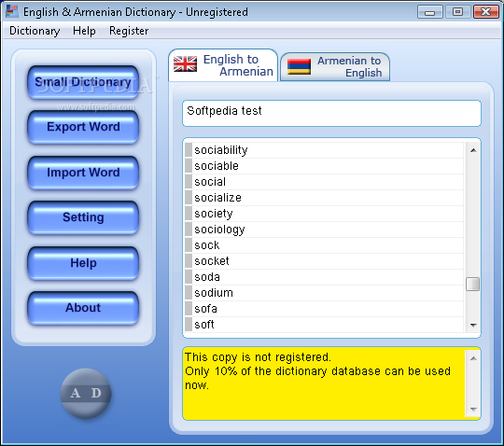Select the word society

click(324, 214)
